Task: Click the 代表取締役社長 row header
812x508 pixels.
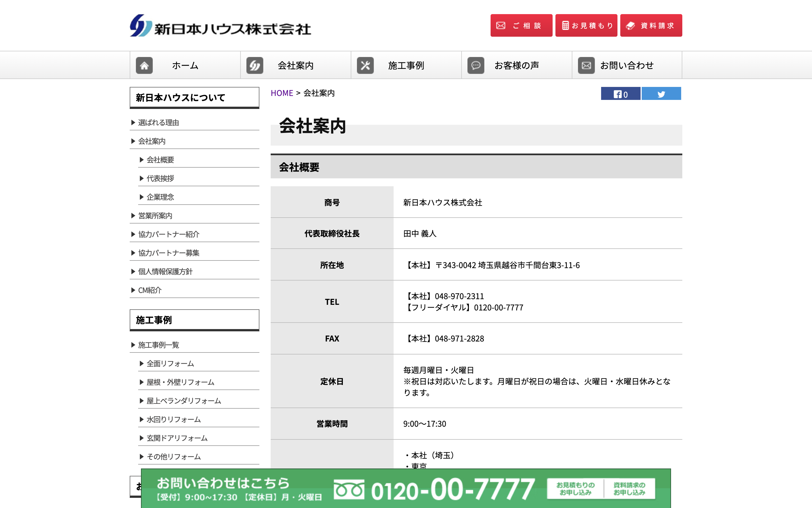Action: click(x=332, y=233)
